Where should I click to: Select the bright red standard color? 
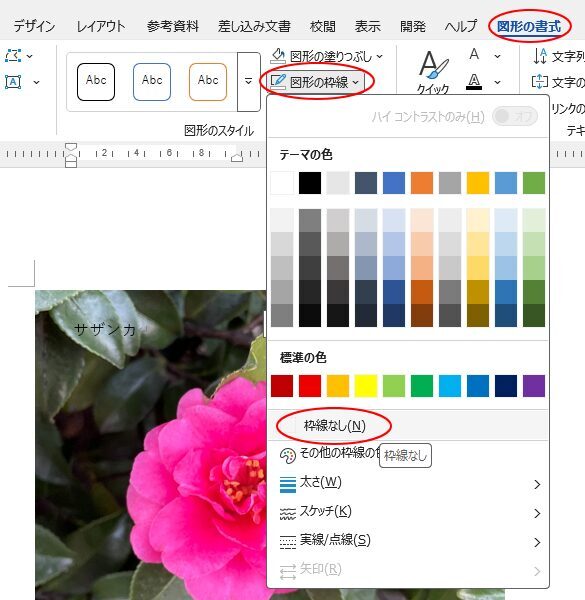[310, 386]
